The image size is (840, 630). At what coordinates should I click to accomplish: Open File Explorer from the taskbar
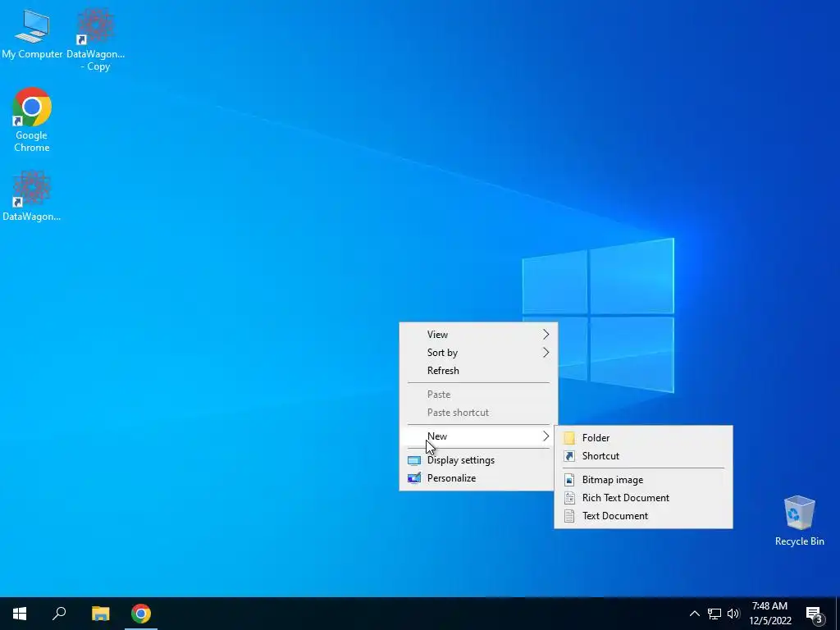tap(100, 614)
